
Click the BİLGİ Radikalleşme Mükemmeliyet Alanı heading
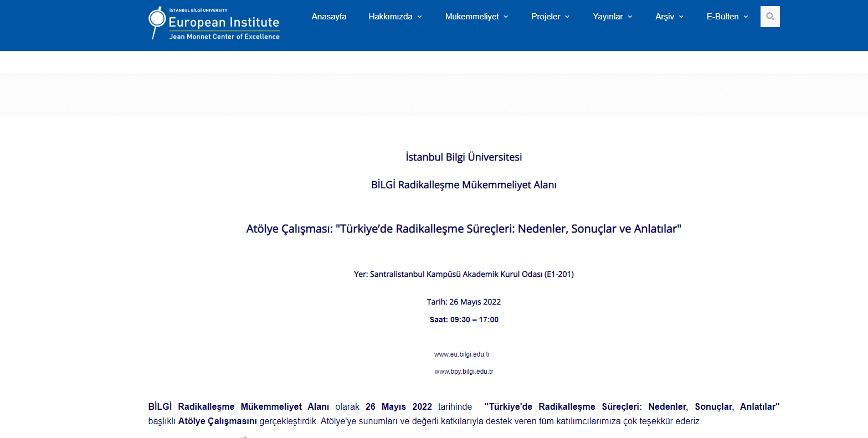pyautogui.click(x=464, y=185)
